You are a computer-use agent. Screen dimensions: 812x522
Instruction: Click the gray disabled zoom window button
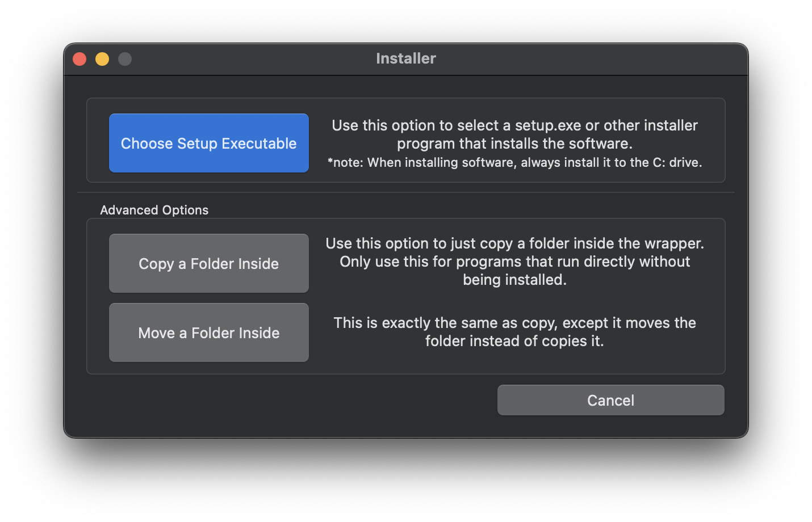[125, 59]
